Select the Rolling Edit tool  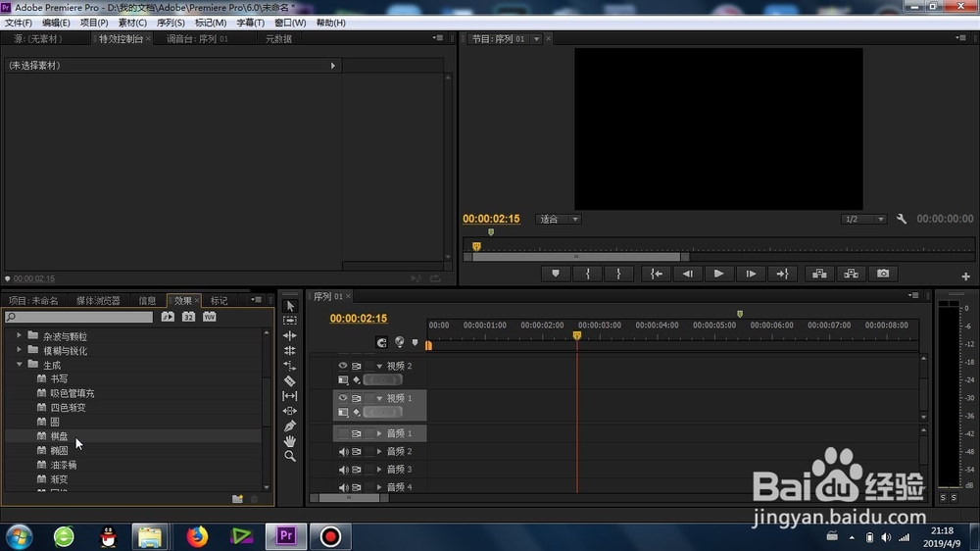click(x=290, y=351)
